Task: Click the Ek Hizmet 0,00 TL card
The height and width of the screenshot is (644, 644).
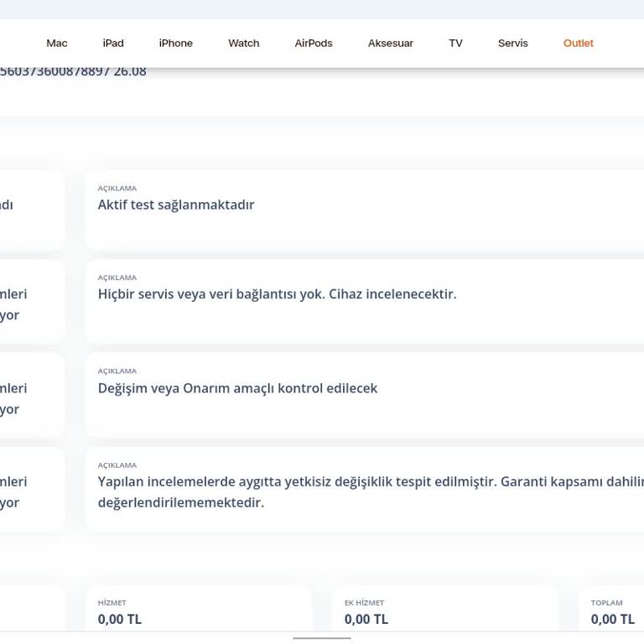Action: 445,612
